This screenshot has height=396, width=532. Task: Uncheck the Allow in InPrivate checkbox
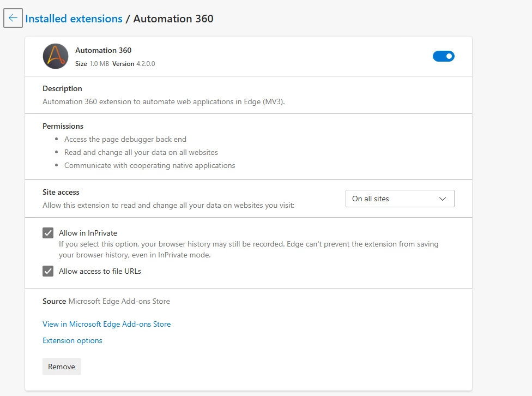click(x=48, y=233)
